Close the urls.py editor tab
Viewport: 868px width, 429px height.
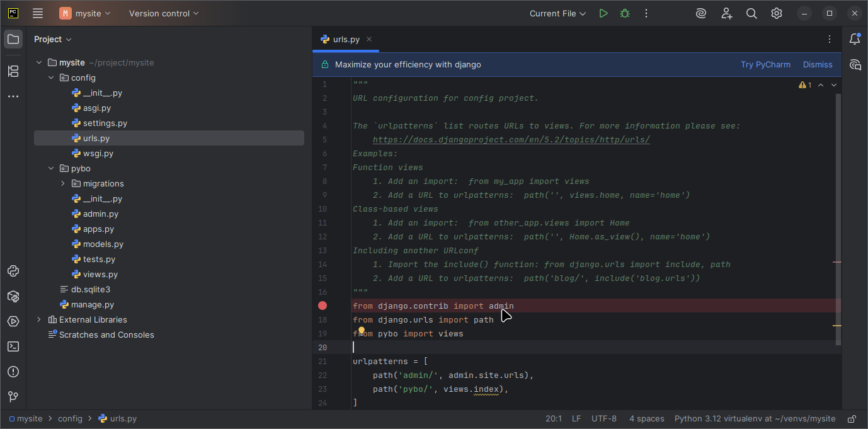[369, 39]
